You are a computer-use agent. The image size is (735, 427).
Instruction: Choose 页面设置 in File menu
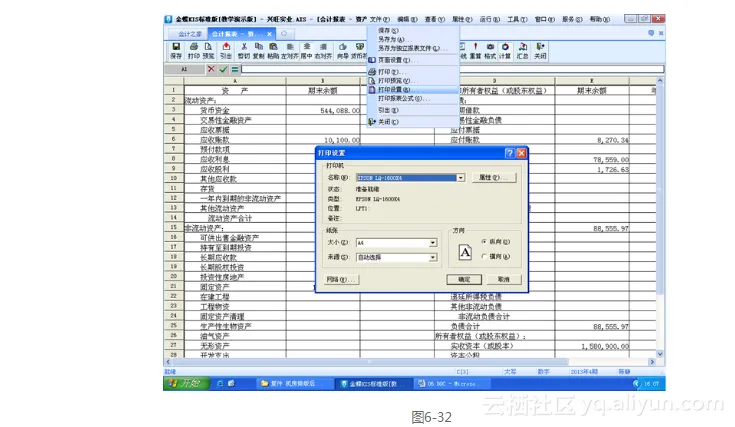click(x=412, y=60)
